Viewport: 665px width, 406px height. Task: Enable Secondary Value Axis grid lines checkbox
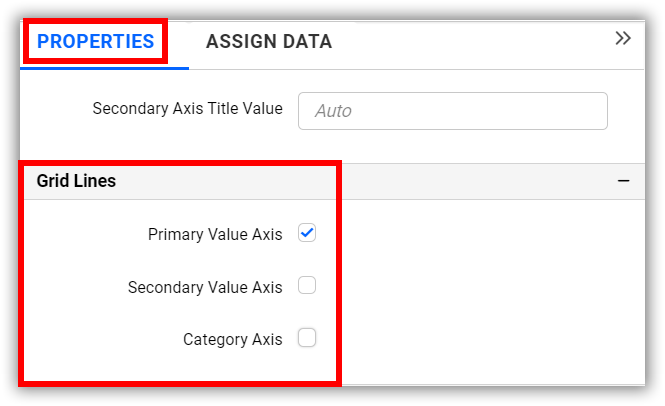pyautogui.click(x=307, y=286)
